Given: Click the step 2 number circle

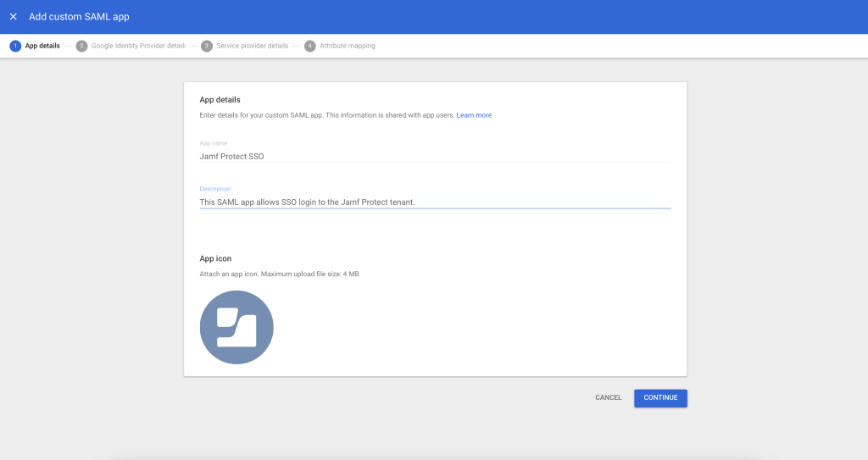Looking at the screenshot, I should [81, 46].
